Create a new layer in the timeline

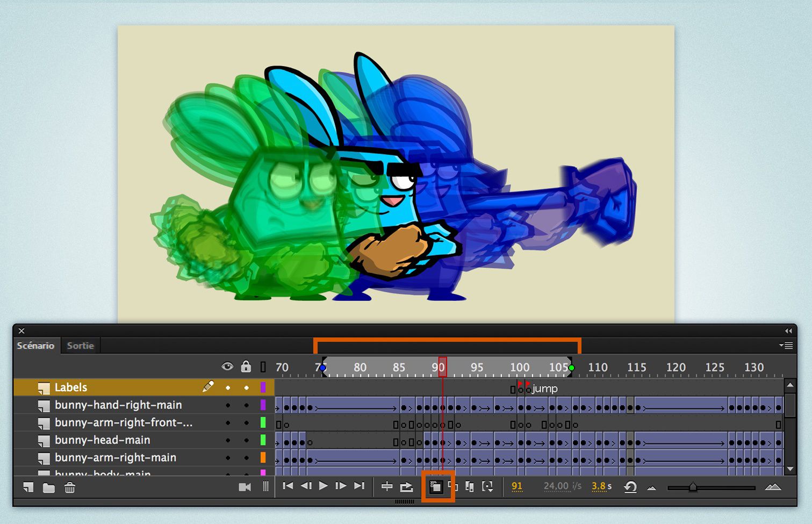(28, 488)
